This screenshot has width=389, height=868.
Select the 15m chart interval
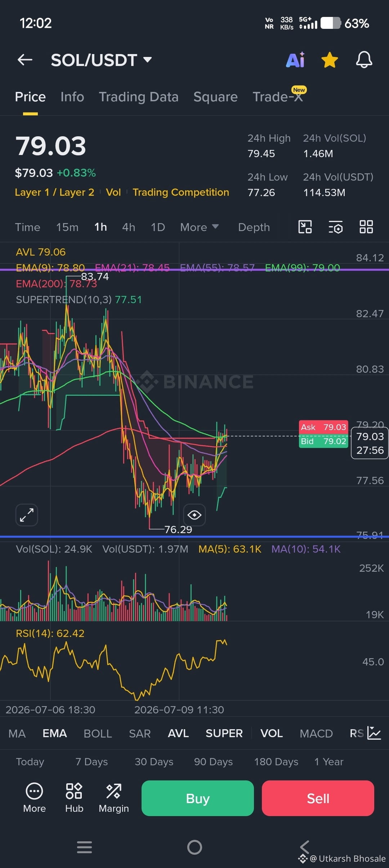[x=67, y=227]
